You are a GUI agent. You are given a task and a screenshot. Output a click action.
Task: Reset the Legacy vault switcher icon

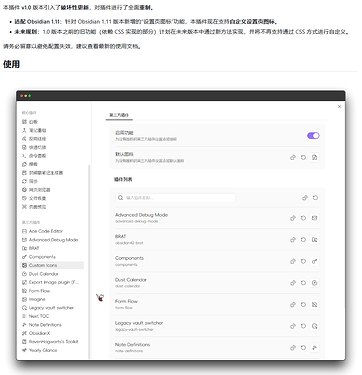pos(303,326)
